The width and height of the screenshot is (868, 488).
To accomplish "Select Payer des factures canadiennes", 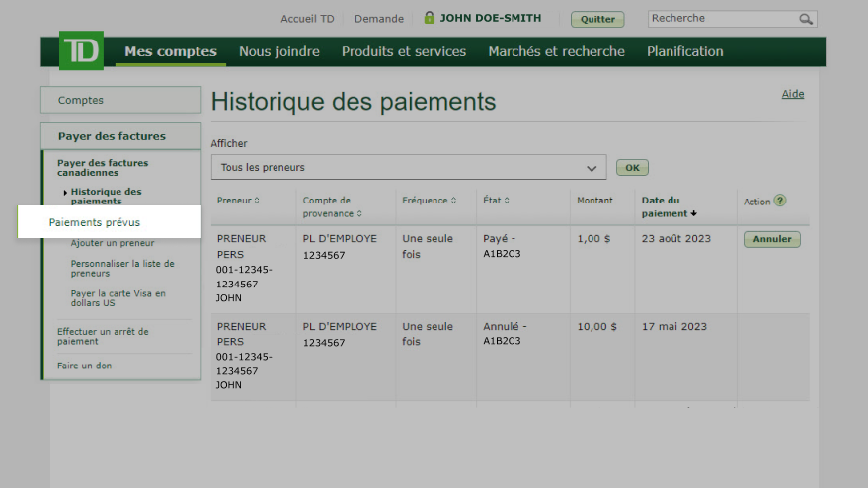I will (x=103, y=168).
